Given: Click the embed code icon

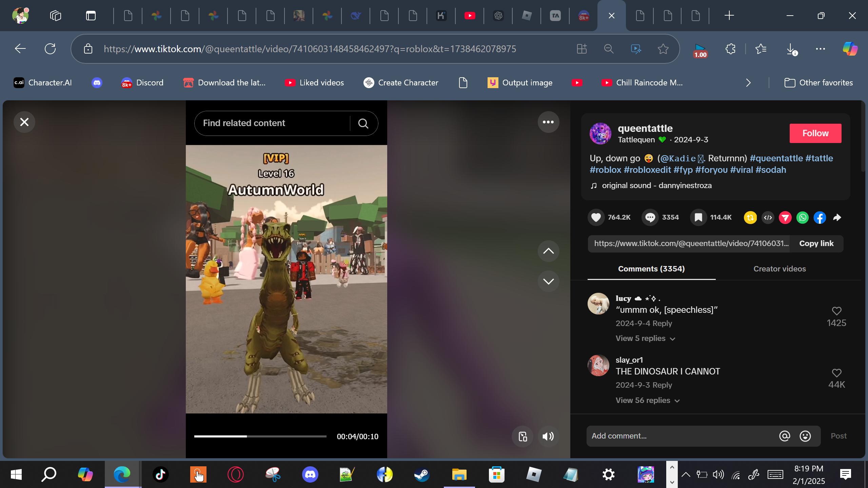Looking at the screenshot, I should pos(768,217).
